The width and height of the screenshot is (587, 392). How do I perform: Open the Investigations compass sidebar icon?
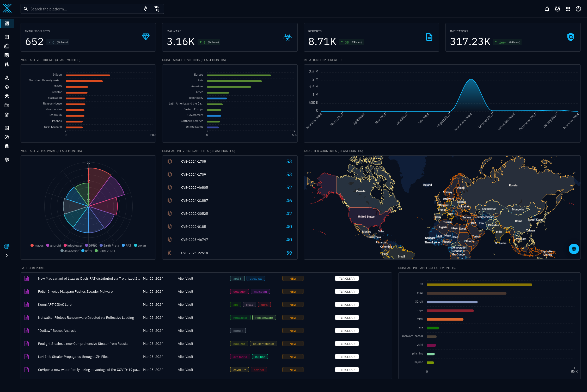click(x=7, y=137)
